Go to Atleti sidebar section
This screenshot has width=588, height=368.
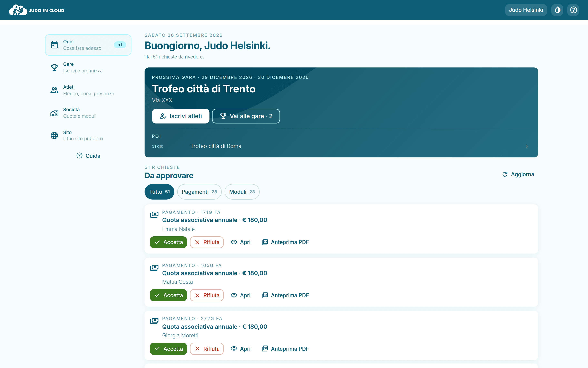(x=88, y=90)
